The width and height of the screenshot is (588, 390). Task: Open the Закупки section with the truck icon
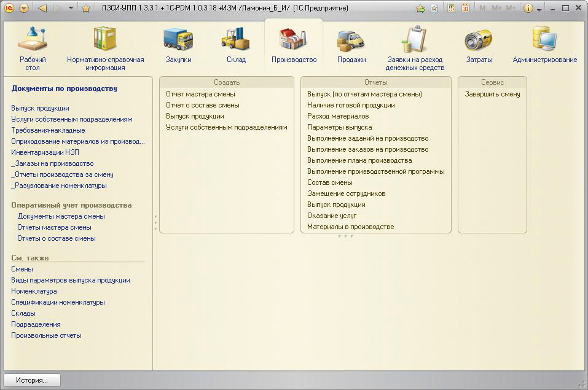pyautogui.click(x=178, y=45)
